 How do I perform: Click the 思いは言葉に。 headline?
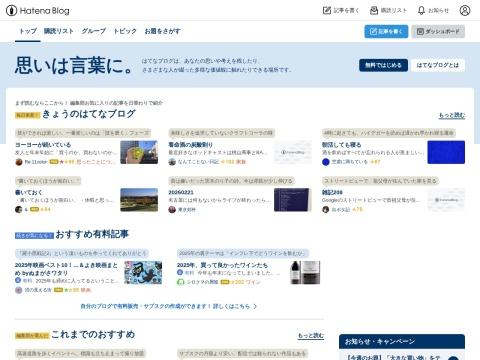click(x=74, y=65)
